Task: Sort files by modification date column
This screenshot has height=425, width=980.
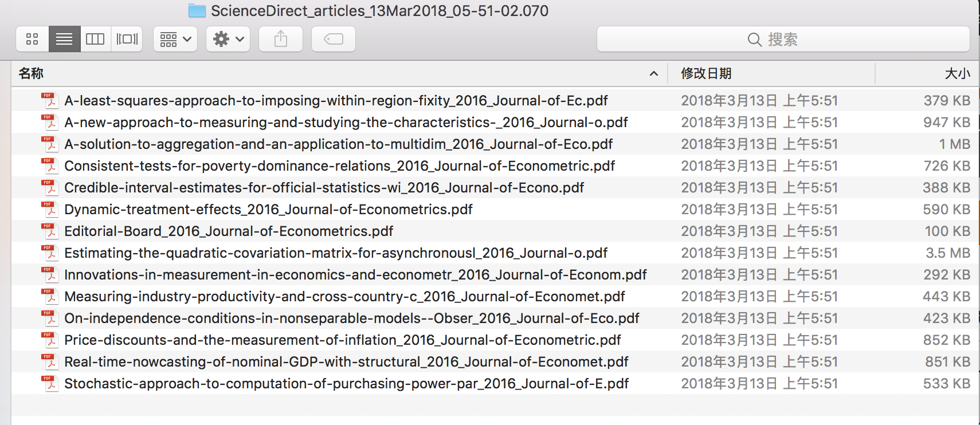Action: coord(706,73)
